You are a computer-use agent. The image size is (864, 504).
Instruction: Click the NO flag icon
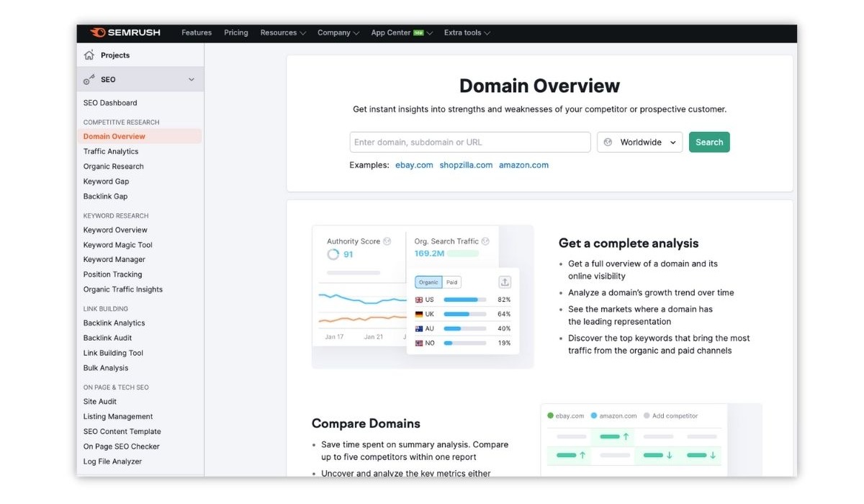click(419, 343)
